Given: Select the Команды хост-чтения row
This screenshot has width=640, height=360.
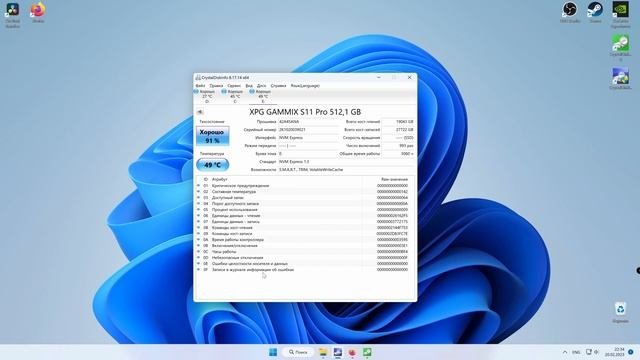Looking at the screenshot, I should coord(305,228).
